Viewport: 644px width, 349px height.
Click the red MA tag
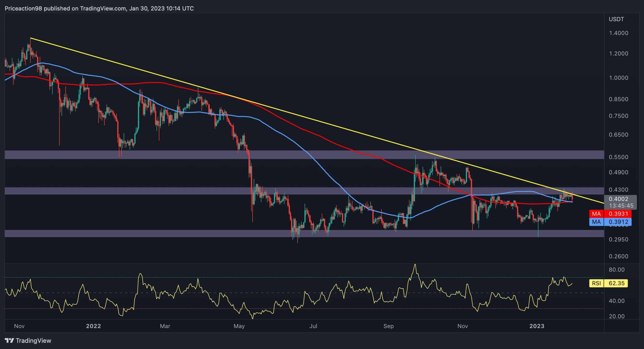pyautogui.click(x=596, y=214)
